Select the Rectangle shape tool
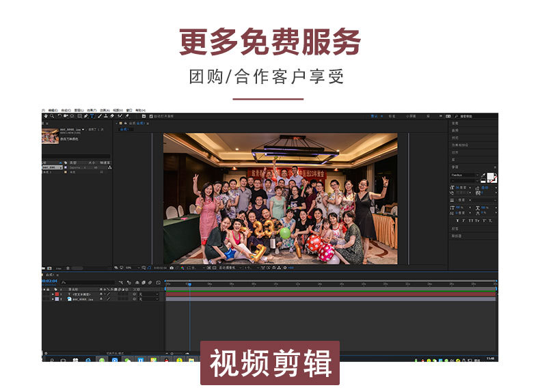 click(79, 116)
